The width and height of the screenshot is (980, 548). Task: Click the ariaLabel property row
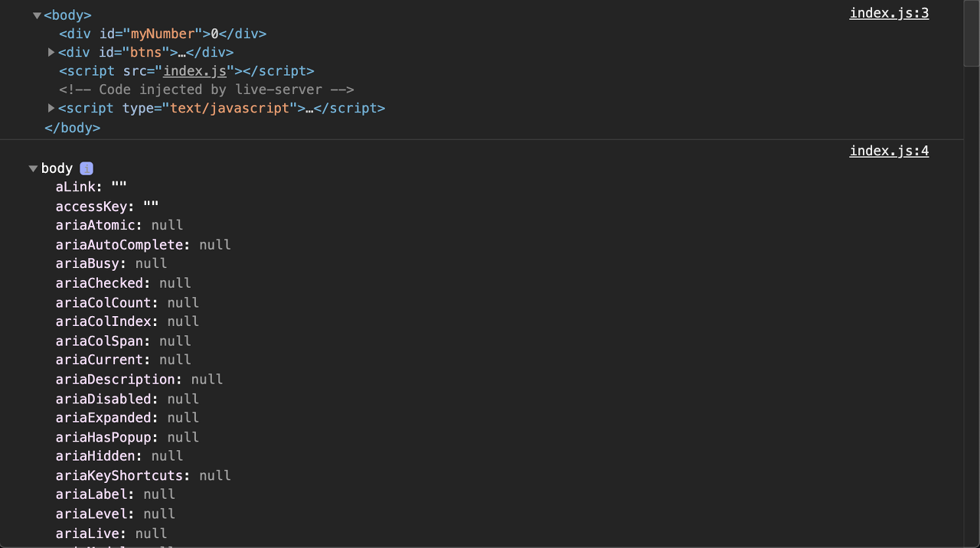(x=115, y=494)
